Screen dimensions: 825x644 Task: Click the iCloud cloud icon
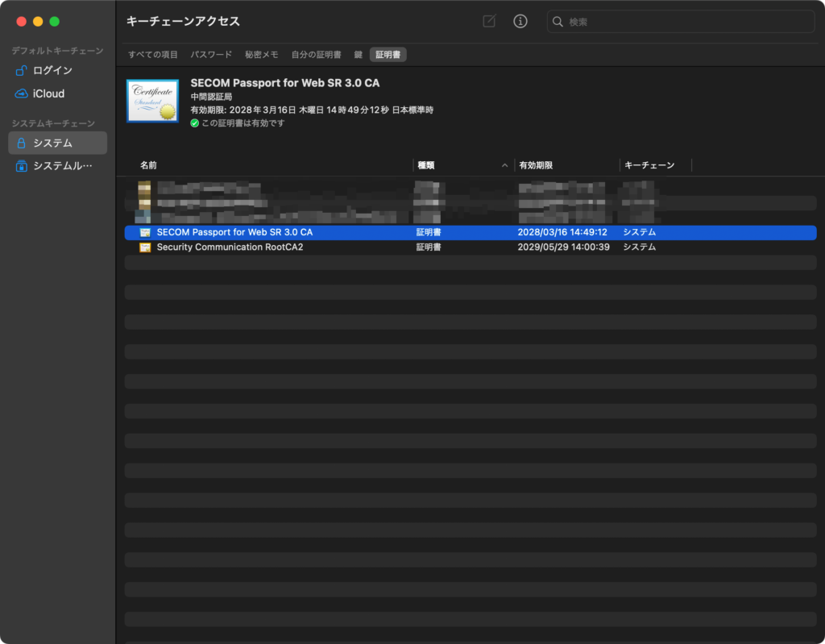22,94
